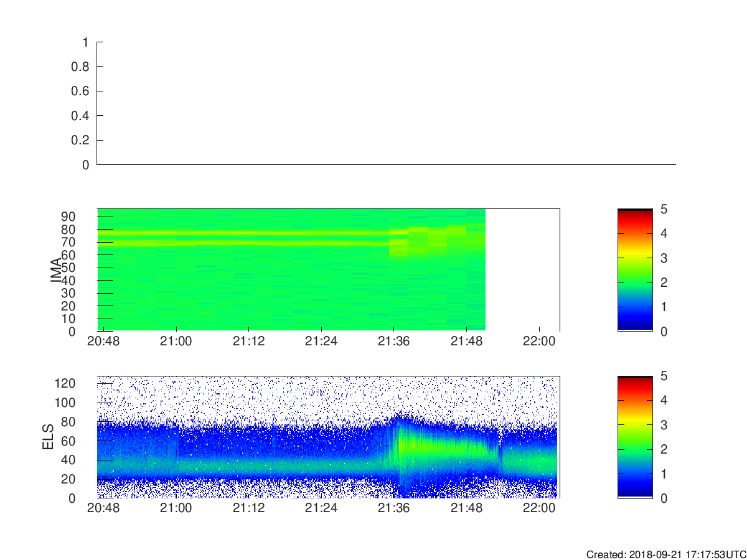
Task: Click the 21:48 label under ELS panel
Action: [x=466, y=508]
